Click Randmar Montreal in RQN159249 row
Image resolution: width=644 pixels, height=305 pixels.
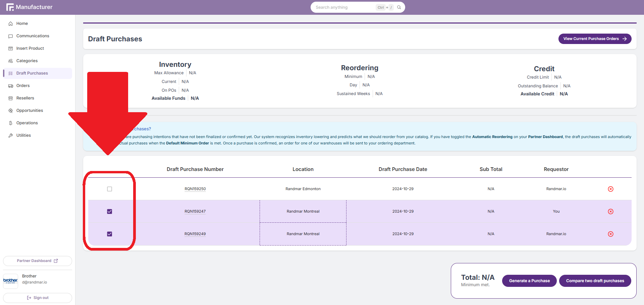303,234
